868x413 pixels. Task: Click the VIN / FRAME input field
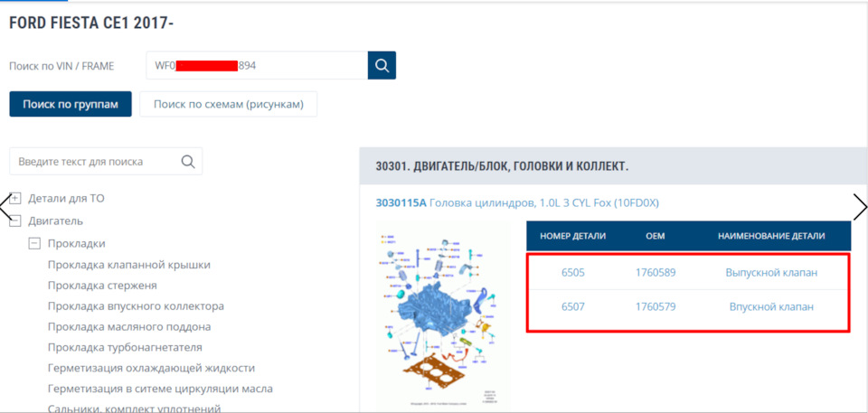click(257, 65)
